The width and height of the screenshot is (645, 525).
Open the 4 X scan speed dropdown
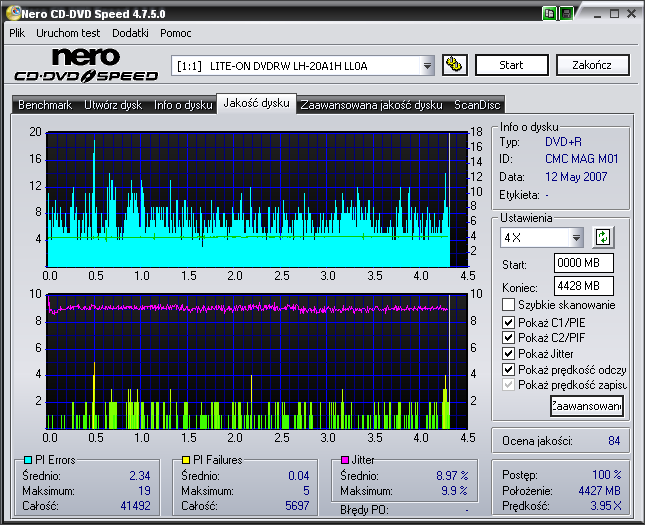576,237
